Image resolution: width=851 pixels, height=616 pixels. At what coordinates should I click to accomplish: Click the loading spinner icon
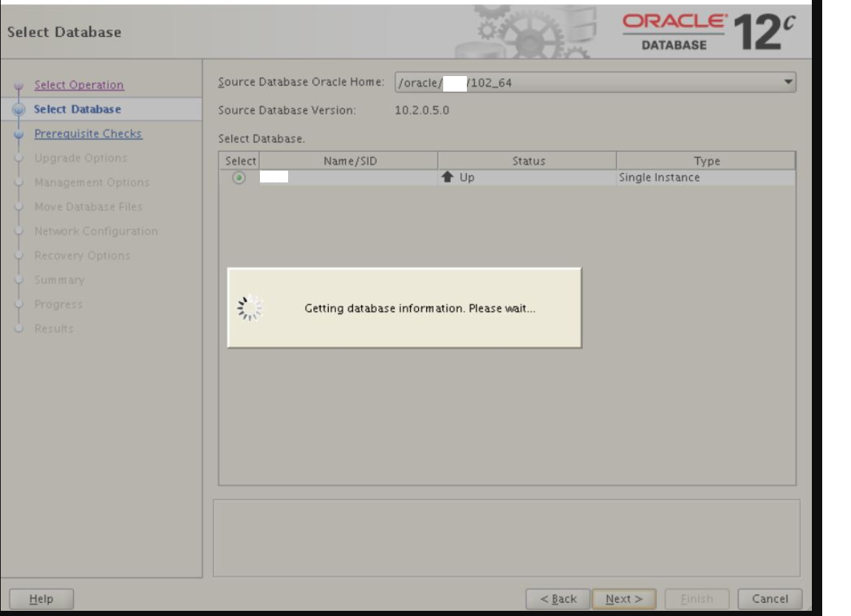(249, 308)
